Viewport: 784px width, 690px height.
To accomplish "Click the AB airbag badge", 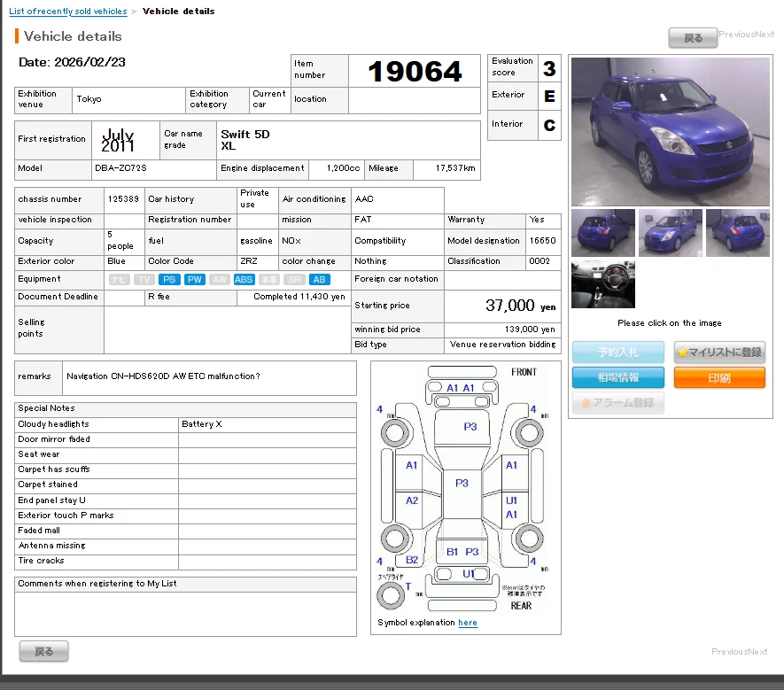I will [x=320, y=280].
